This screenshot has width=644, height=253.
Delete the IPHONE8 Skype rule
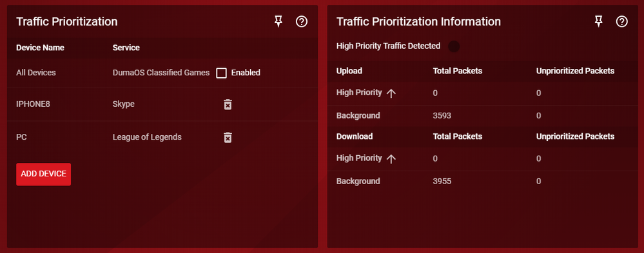228,104
